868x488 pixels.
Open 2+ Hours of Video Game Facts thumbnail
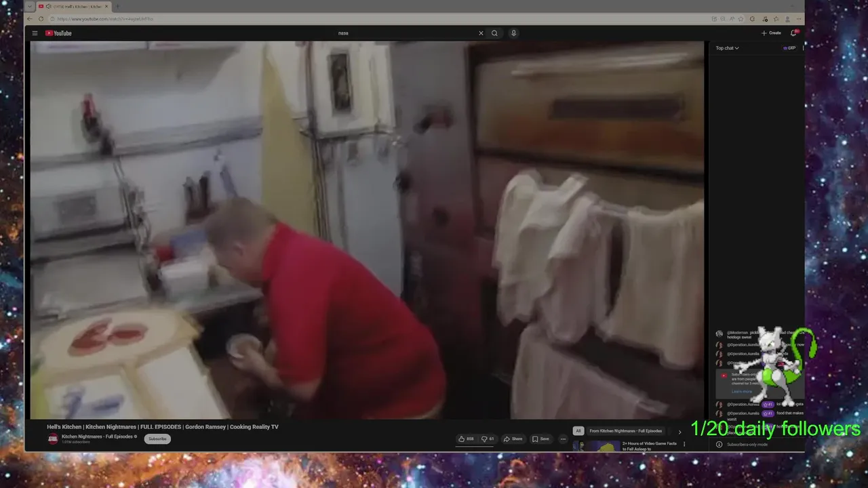click(596, 446)
